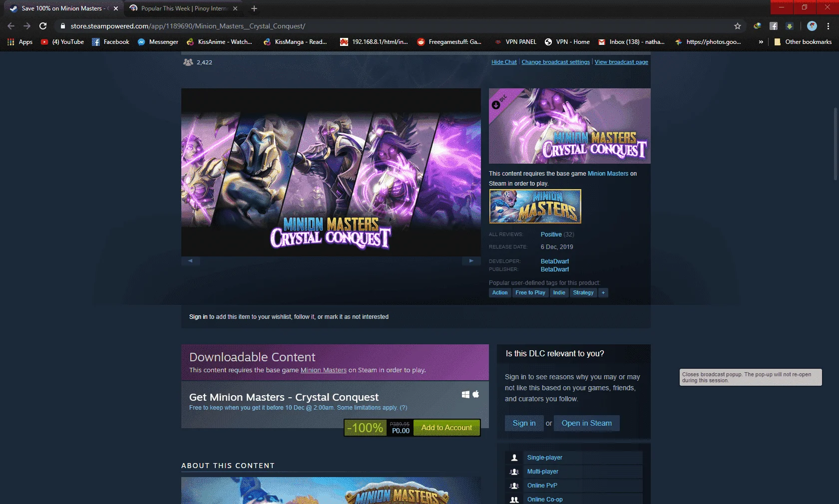Open VPN PANEL bookmark

515,42
